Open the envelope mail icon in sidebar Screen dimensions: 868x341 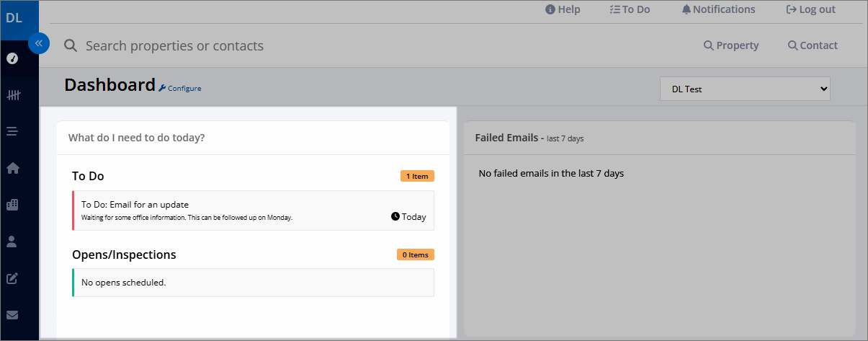[x=12, y=315]
